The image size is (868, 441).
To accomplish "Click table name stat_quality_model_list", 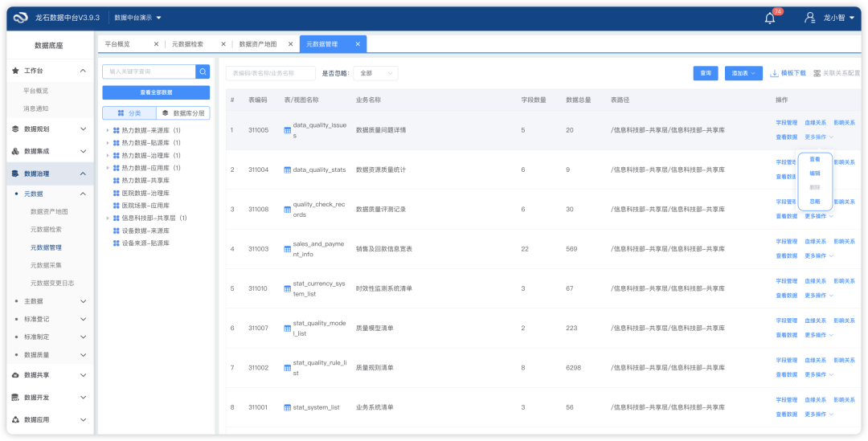I will click(319, 328).
